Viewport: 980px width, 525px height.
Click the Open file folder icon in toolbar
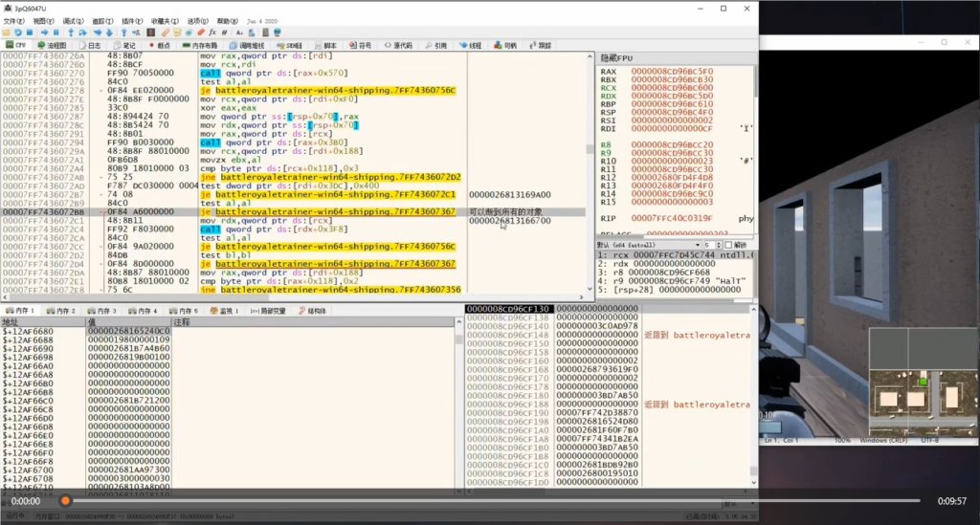pyautogui.click(x=8, y=32)
